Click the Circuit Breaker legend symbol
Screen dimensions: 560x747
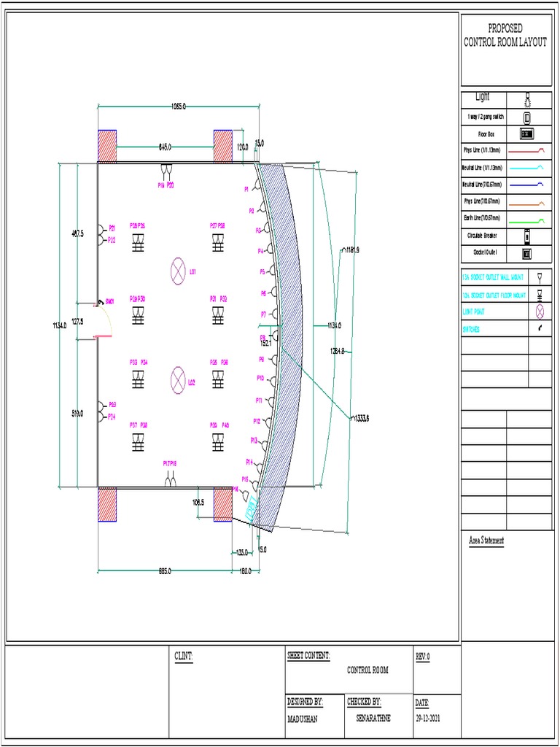527,236
